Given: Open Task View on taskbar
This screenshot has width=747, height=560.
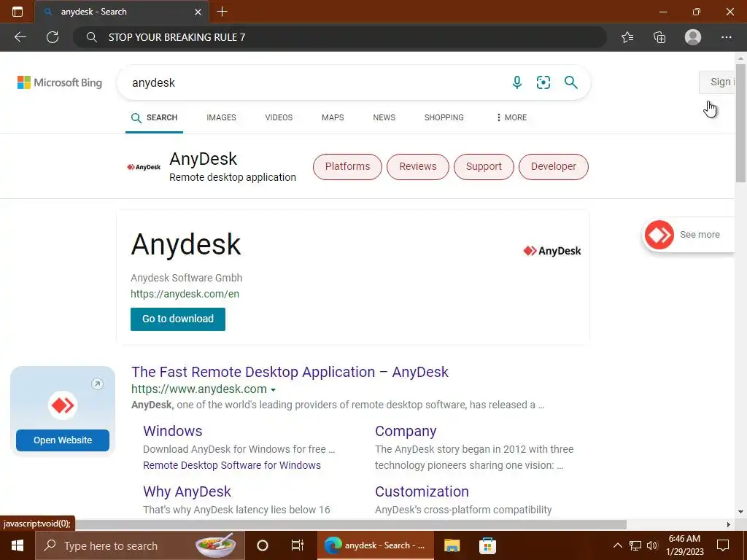Looking at the screenshot, I should [298, 545].
